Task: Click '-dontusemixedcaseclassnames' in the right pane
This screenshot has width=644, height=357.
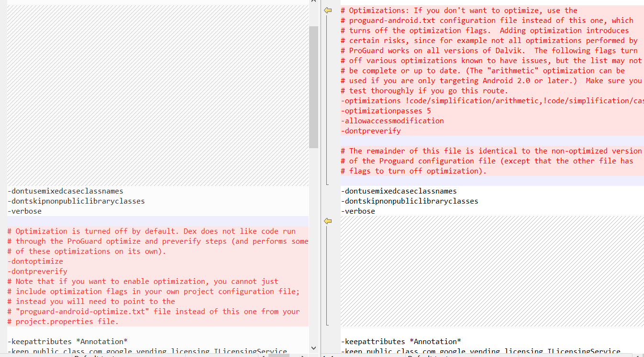Action: 399,191
